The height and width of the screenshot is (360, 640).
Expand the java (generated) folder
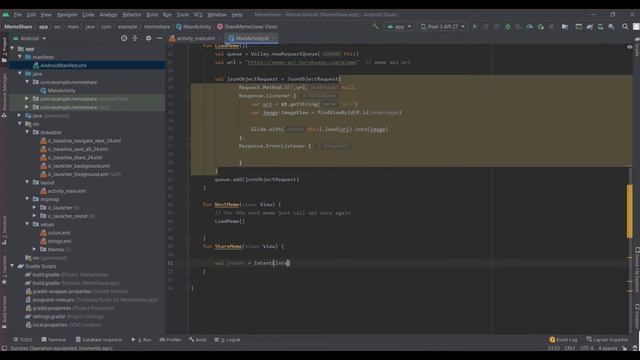20,116
